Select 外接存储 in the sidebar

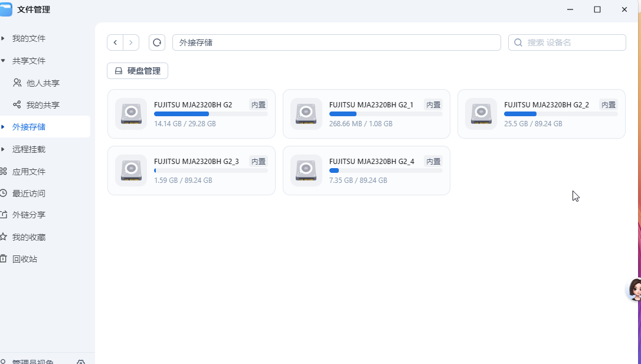pyautogui.click(x=45, y=127)
